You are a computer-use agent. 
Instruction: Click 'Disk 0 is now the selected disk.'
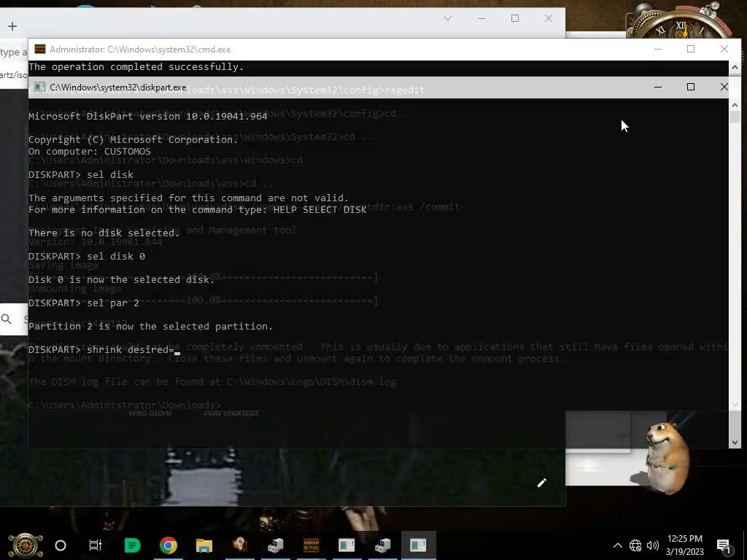tap(122, 279)
